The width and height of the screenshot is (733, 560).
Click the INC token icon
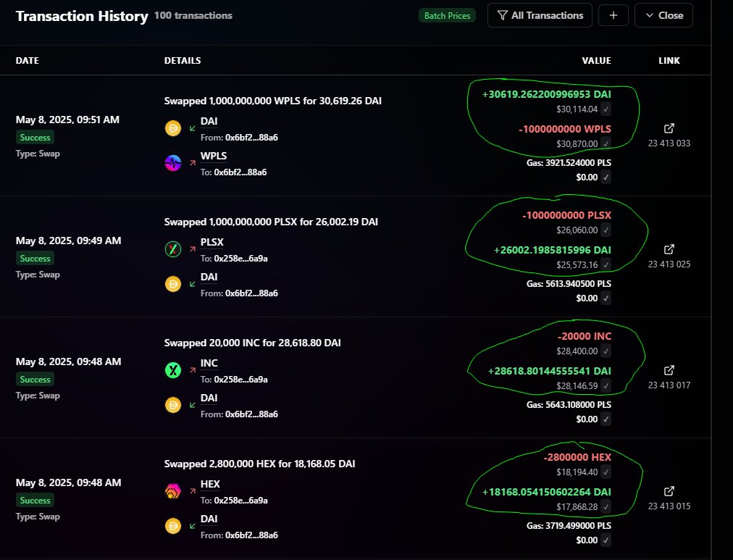tap(173, 370)
